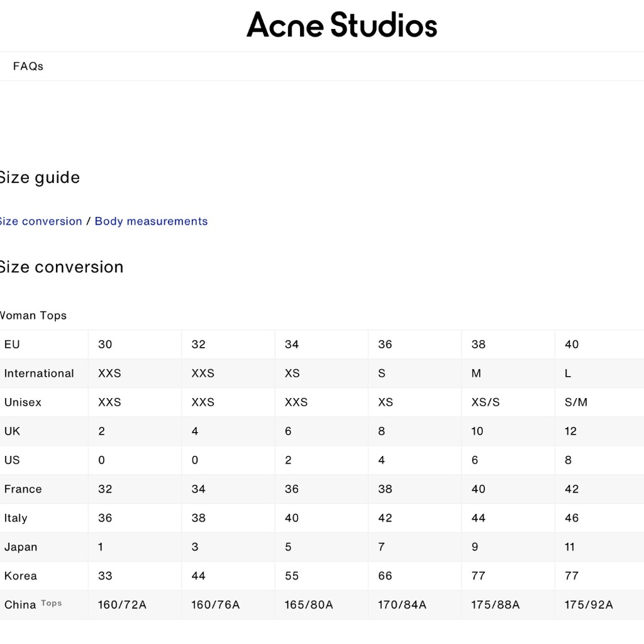Select the Unisex row label
Screen dimensions: 644x644
coord(23,402)
